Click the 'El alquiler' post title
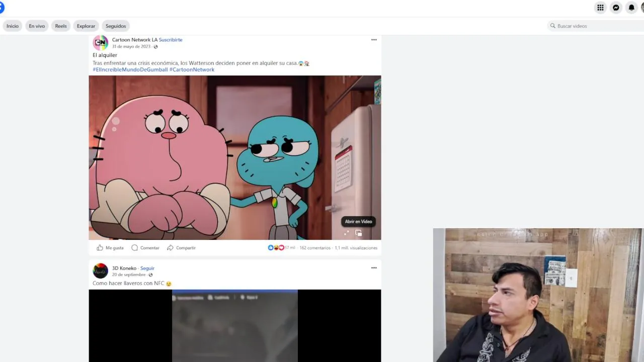Image resolution: width=644 pixels, height=362 pixels. 105,55
